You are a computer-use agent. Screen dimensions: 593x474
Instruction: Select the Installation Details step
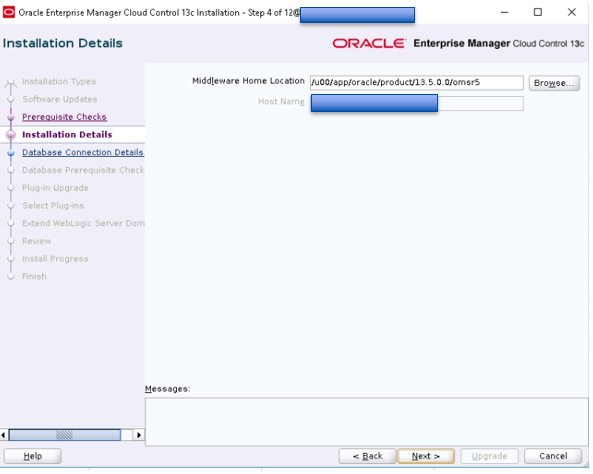[67, 135]
